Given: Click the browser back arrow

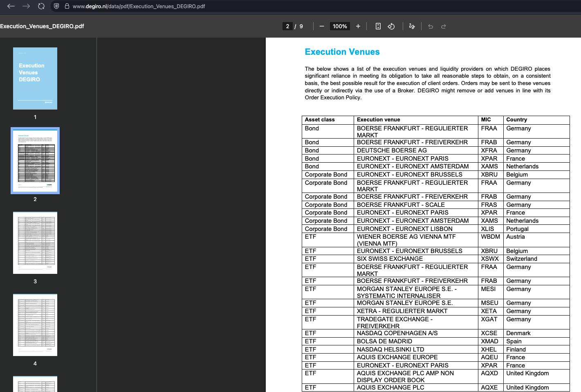Looking at the screenshot, I should pyautogui.click(x=11, y=6).
